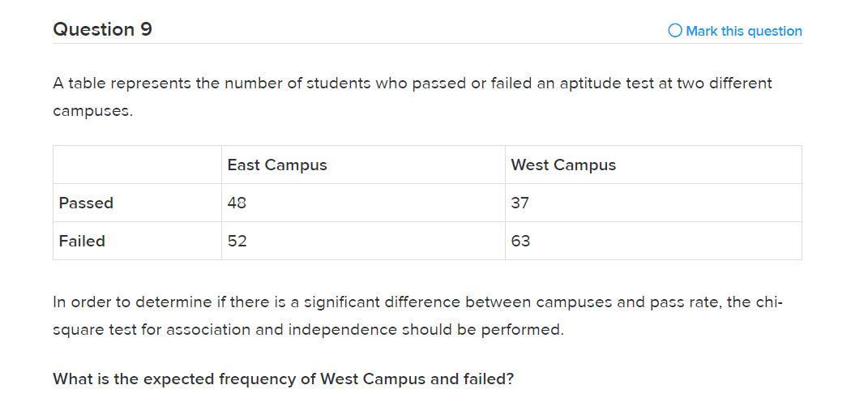Click the Mark this question link text
The height and width of the screenshot is (398, 868).
pyautogui.click(x=743, y=31)
